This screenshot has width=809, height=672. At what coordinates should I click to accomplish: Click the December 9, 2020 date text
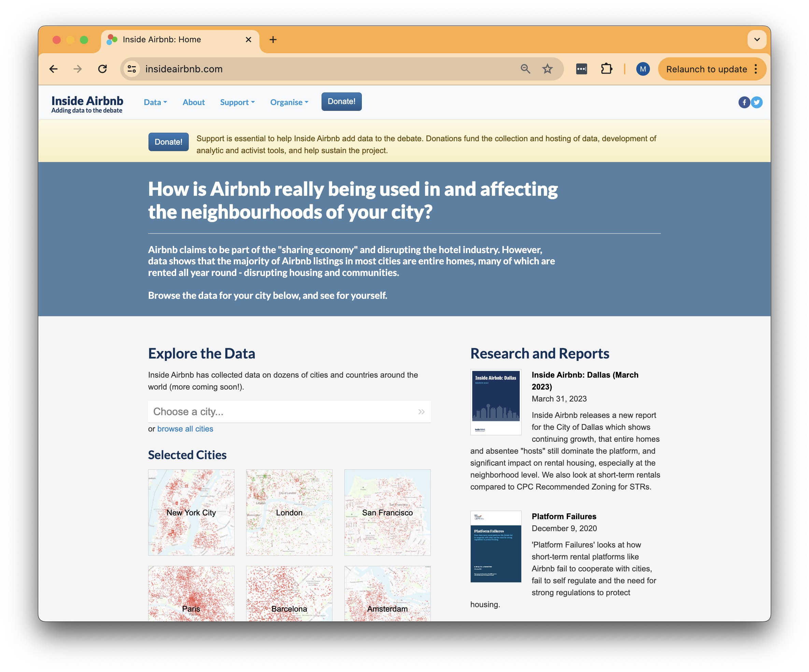click(564, 528)
